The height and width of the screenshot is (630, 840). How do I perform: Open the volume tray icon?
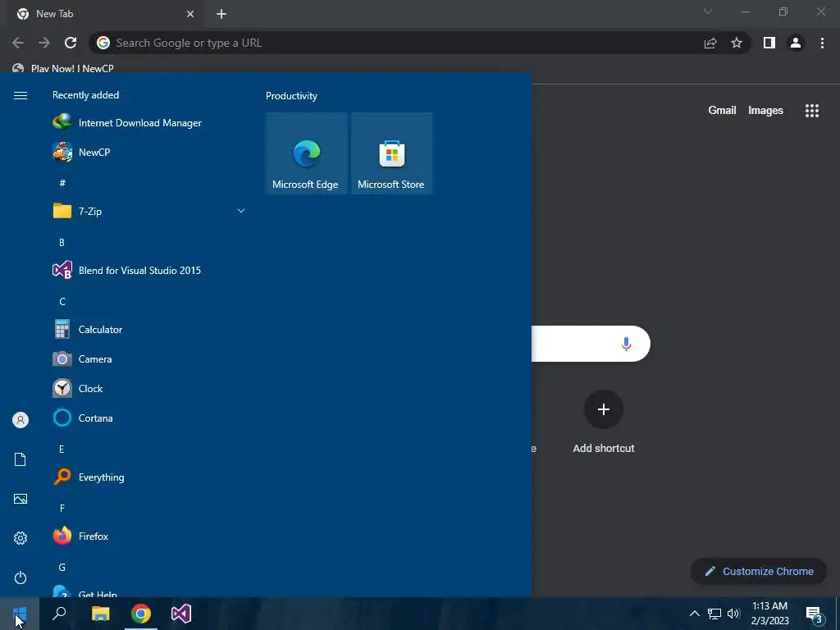tap(733, 614)
